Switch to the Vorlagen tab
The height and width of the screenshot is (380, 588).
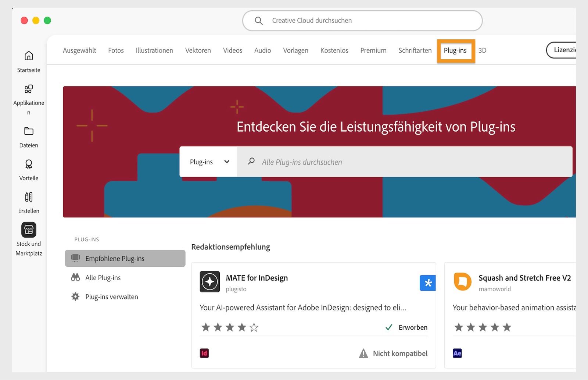coord(295,50)
